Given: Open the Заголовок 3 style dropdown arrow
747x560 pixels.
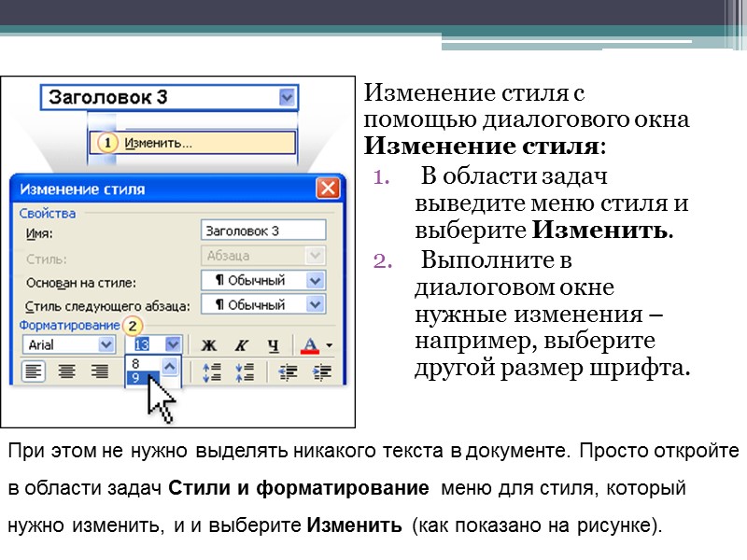Looking at the screenshot, I should [x=287, y=98].
